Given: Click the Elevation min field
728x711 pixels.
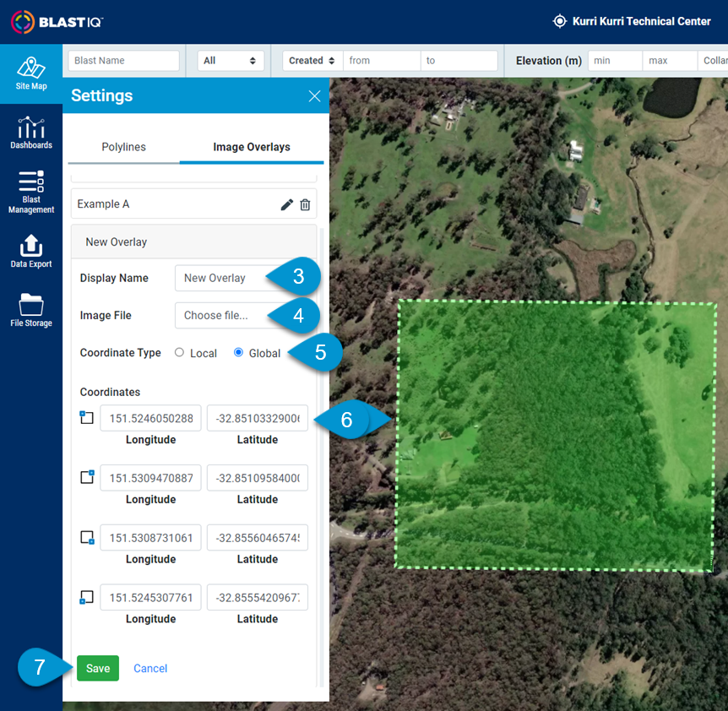Looking at the screenshot, I should pyautogui.click(x=615, y=61).
